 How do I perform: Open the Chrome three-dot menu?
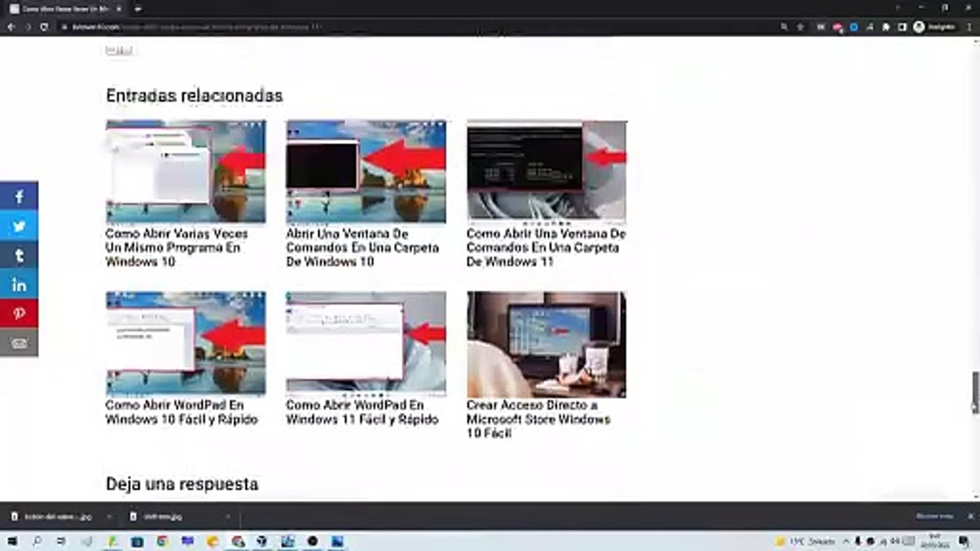(969, 27)
